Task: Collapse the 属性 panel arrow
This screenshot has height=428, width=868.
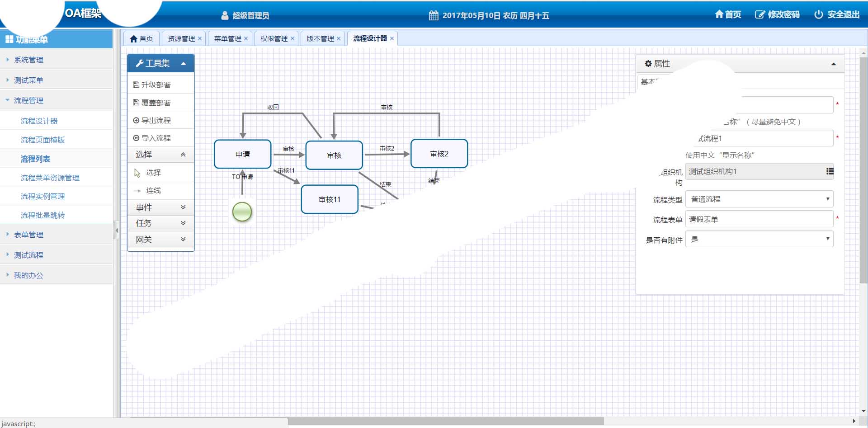Action: point(834,64)
